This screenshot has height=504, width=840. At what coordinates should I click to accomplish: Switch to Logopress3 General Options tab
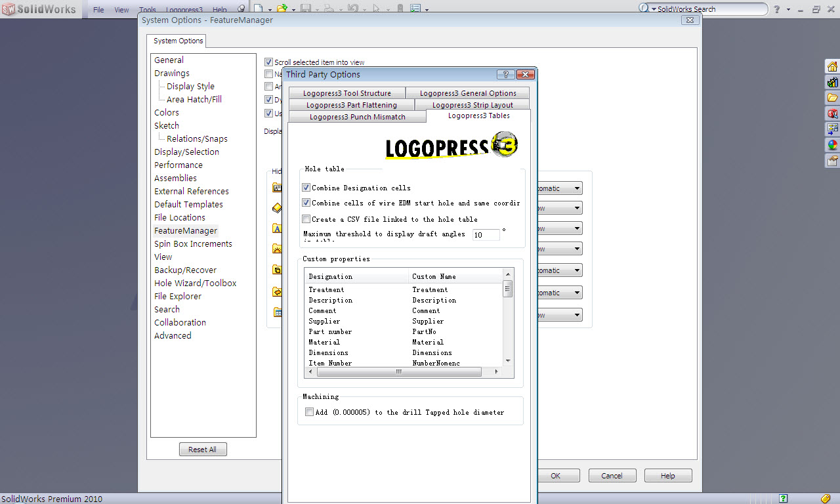(468, 93)
